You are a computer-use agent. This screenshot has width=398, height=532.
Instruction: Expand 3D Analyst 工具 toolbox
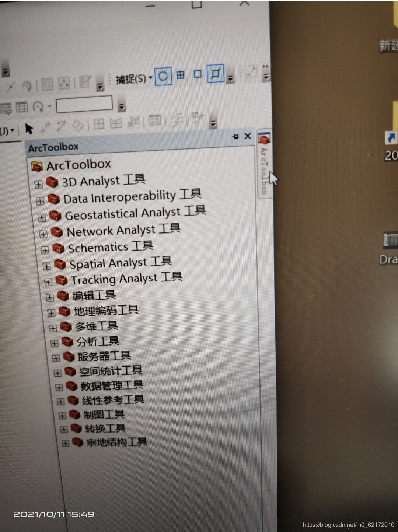tap(38, 184)
